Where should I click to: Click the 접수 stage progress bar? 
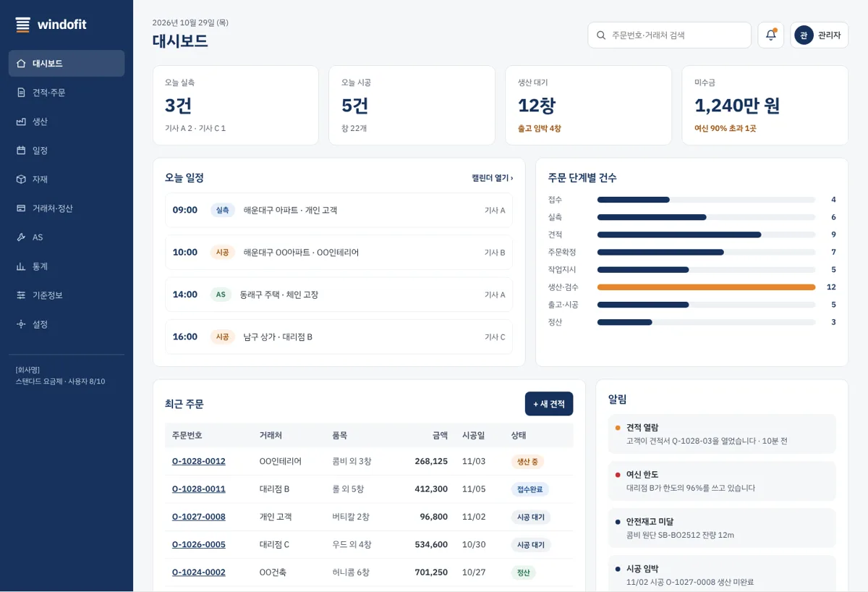(x=706, y=200)
